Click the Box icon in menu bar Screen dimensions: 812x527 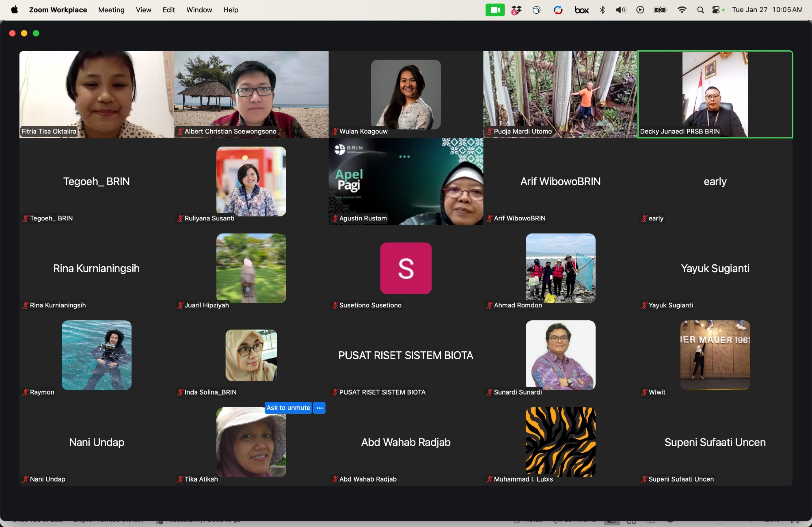pos(581,10)
